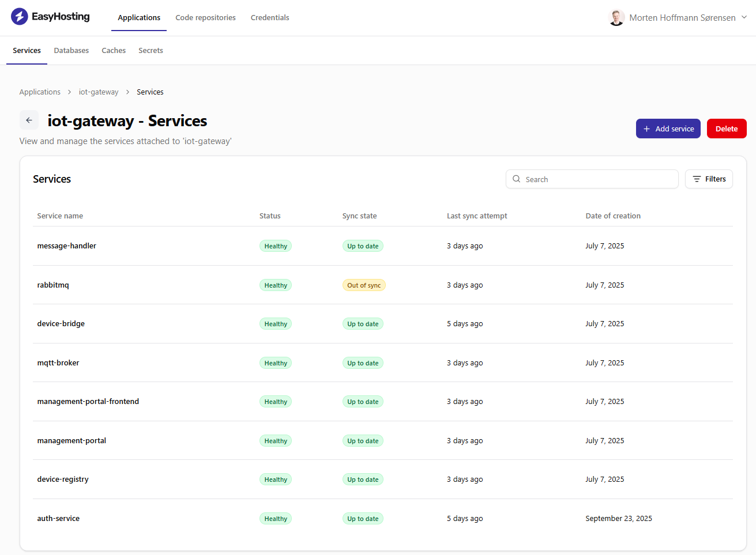
Task: Navigate to the iot-gateway breadcrumb link
Action: [99, 92]
